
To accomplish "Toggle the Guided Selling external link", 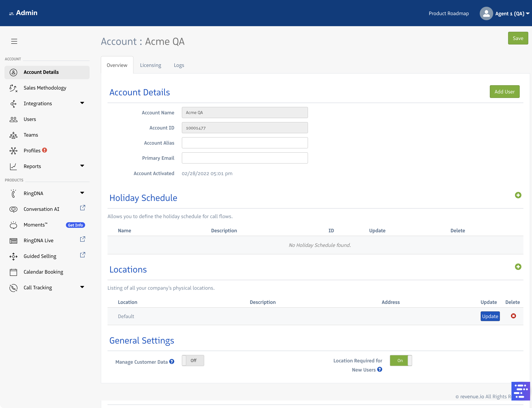I will coord(83,255).
